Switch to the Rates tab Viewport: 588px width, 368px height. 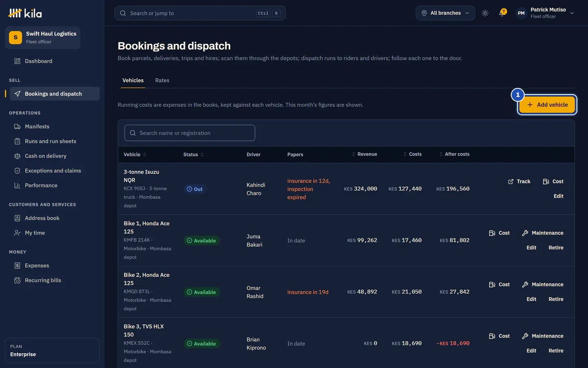(162, 80)
